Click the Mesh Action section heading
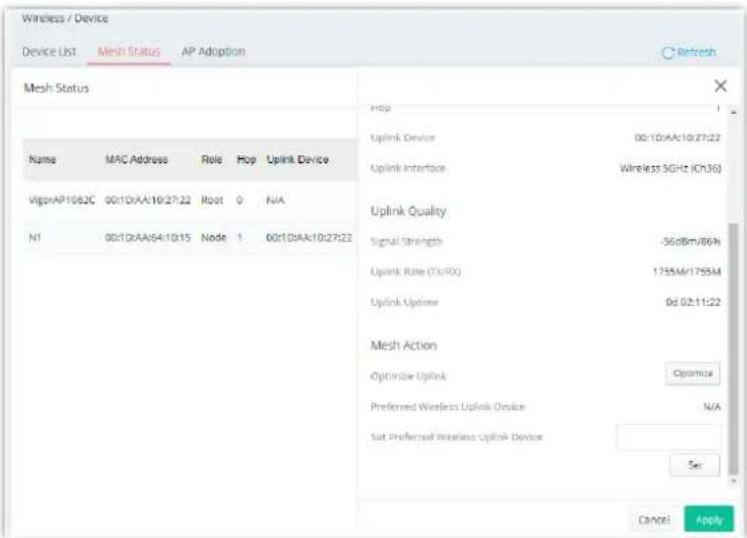 404,345
